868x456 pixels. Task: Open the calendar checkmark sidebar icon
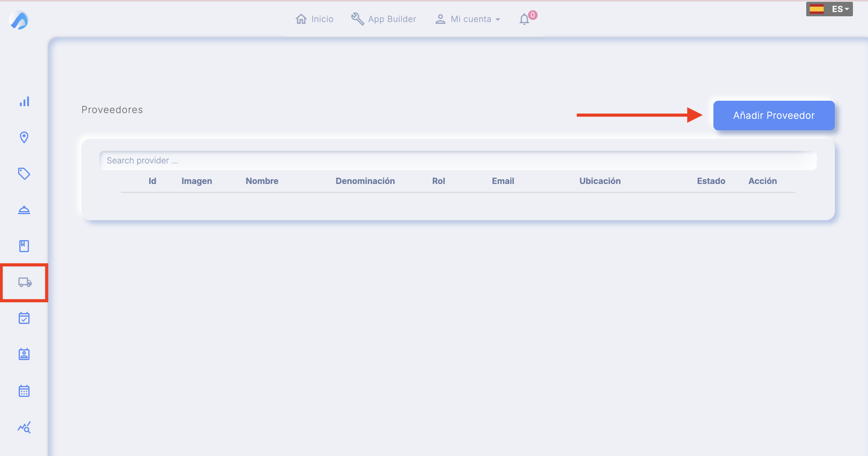point(24,318)
